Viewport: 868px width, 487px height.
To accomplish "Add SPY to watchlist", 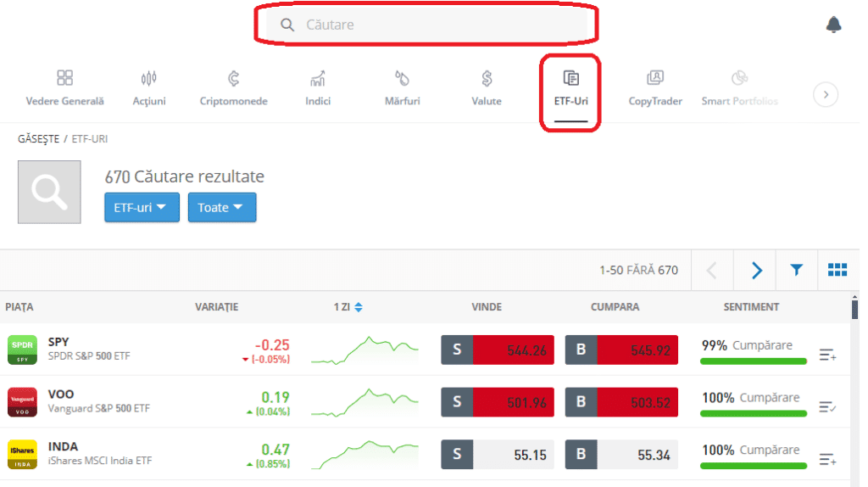I will (x=827, y=355).
